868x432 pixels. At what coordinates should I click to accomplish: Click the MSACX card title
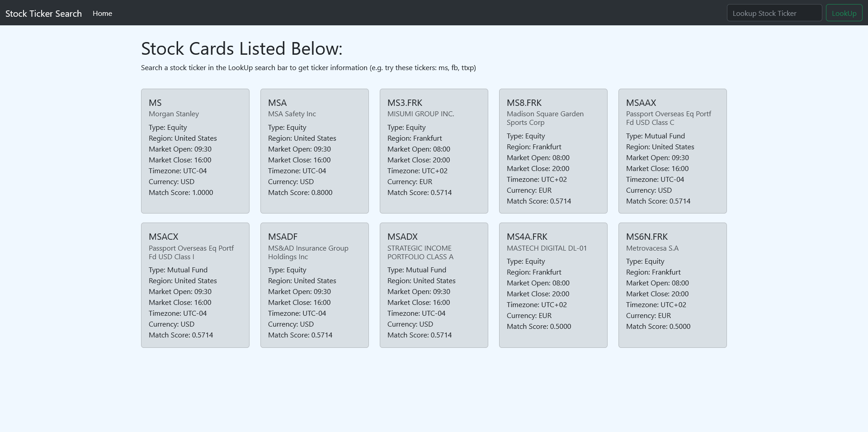point(164,237)
